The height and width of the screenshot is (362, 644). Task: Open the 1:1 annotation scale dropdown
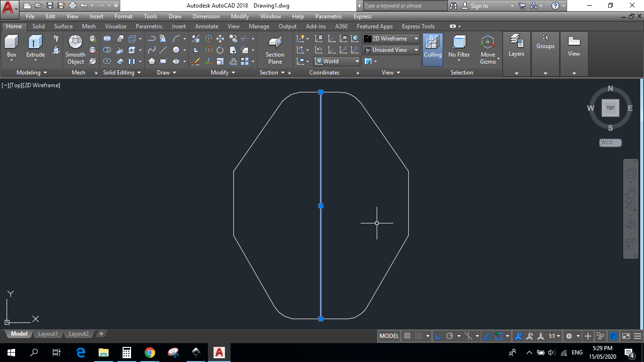click(554, 336)
